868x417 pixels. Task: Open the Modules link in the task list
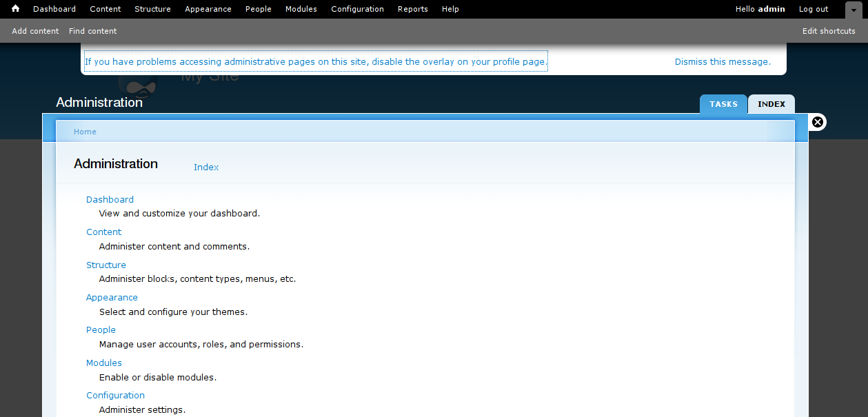[104, 363]
